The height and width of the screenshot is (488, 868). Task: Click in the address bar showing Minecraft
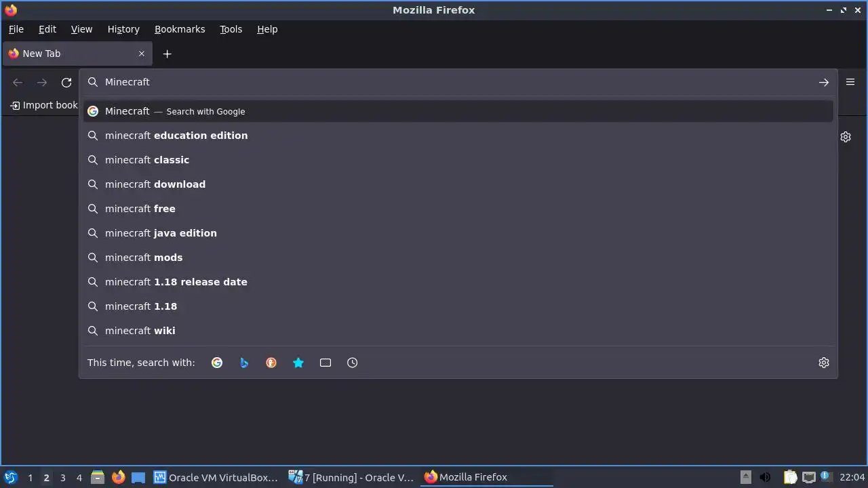pos(458,82)
